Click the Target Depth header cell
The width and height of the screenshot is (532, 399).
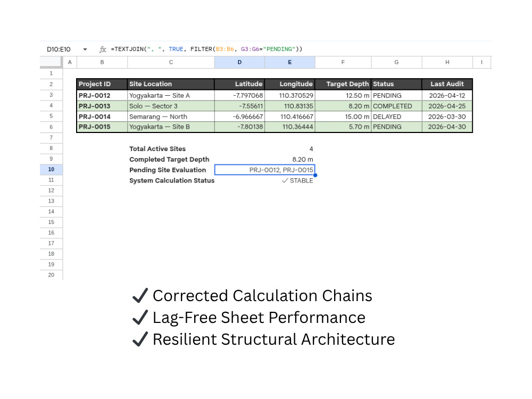[x=343, y=84]
